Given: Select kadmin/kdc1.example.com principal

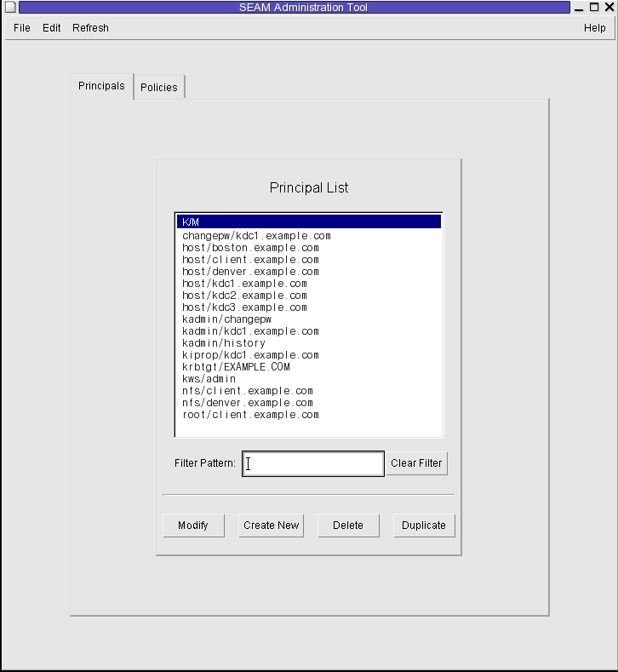Looking at the screenshot, I should 309,331.
